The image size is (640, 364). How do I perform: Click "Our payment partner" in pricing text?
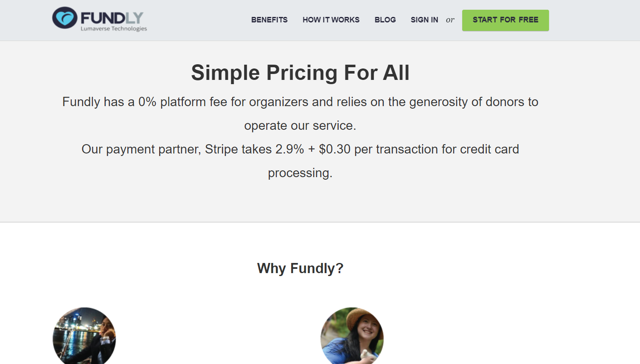tap(141, 149)
